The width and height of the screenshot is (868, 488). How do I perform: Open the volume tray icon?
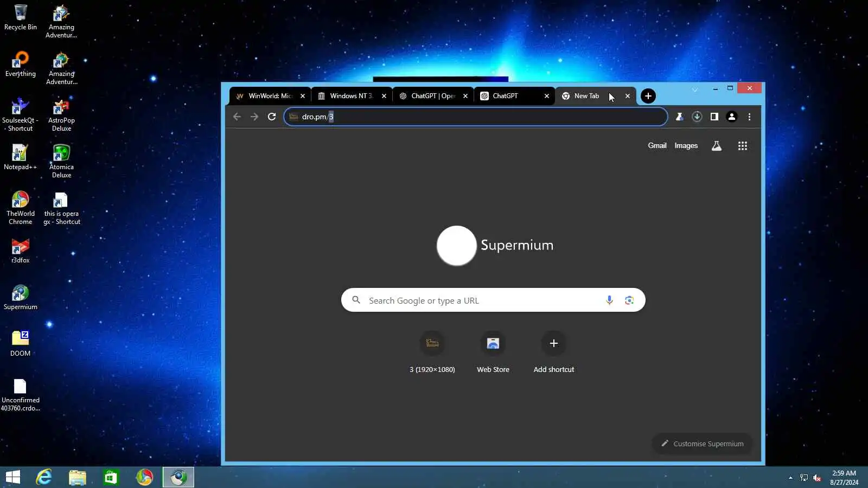coord(817,478)
